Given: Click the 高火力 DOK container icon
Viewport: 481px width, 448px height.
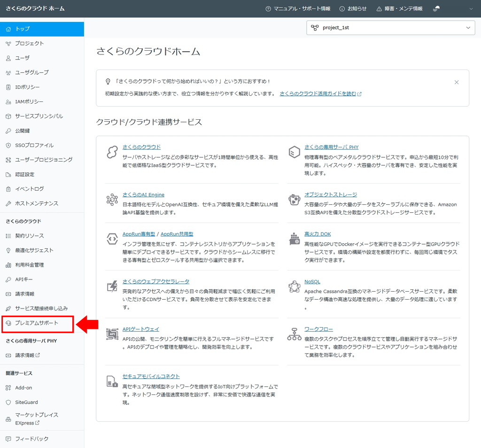Looking at the screenshot, I should (x=294, y=239).
